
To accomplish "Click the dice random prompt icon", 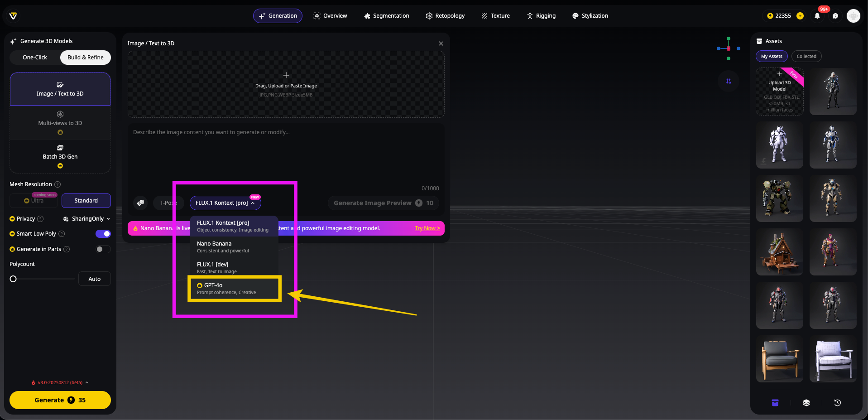I will pyautogui.click(x=141, y=203).
